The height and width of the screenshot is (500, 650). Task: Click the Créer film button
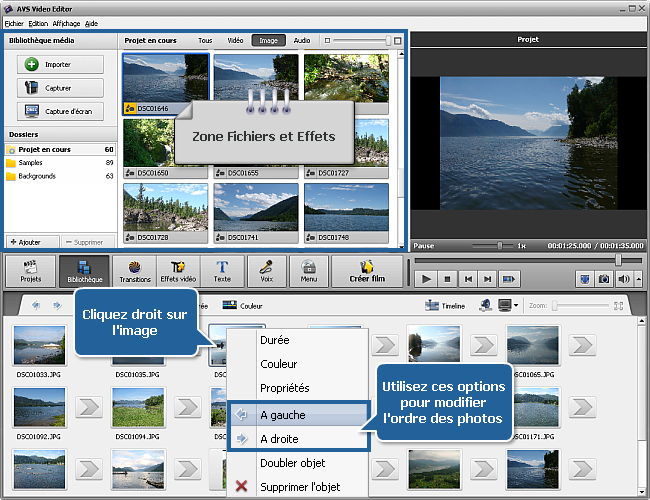[x=365, y=270]
